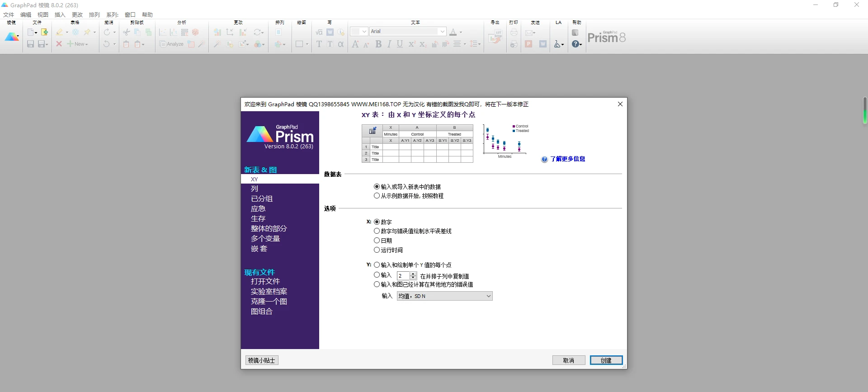Click the redo curved arrow icon

click(x=107, y=32)
